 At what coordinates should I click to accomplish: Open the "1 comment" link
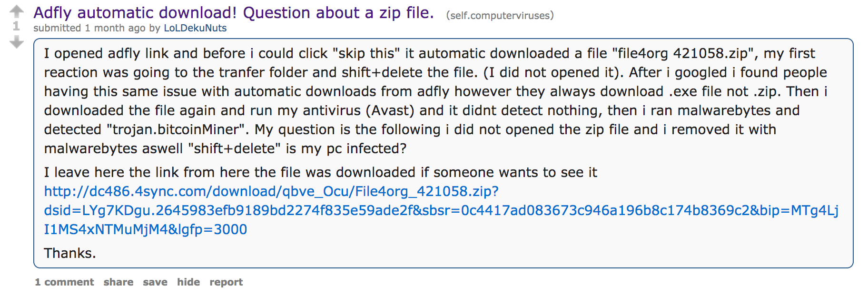click(x=64, y=282)
